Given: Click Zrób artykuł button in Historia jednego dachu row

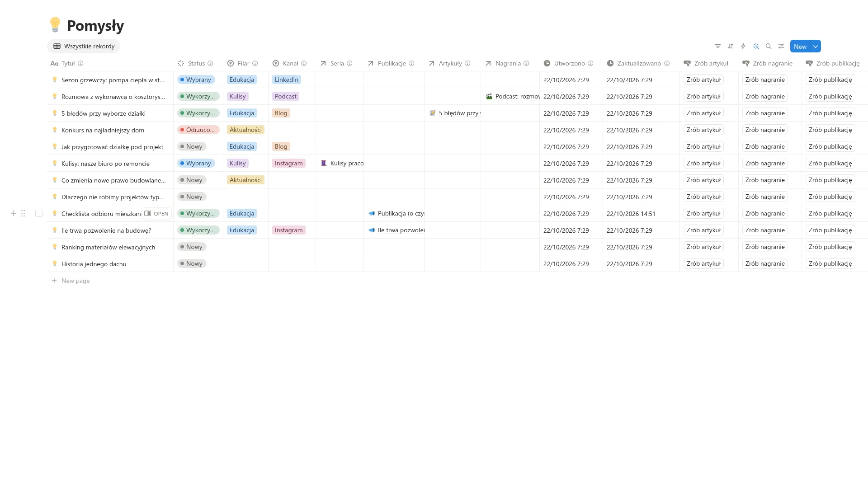Looking at the screenshot, I should coord(703,263).
